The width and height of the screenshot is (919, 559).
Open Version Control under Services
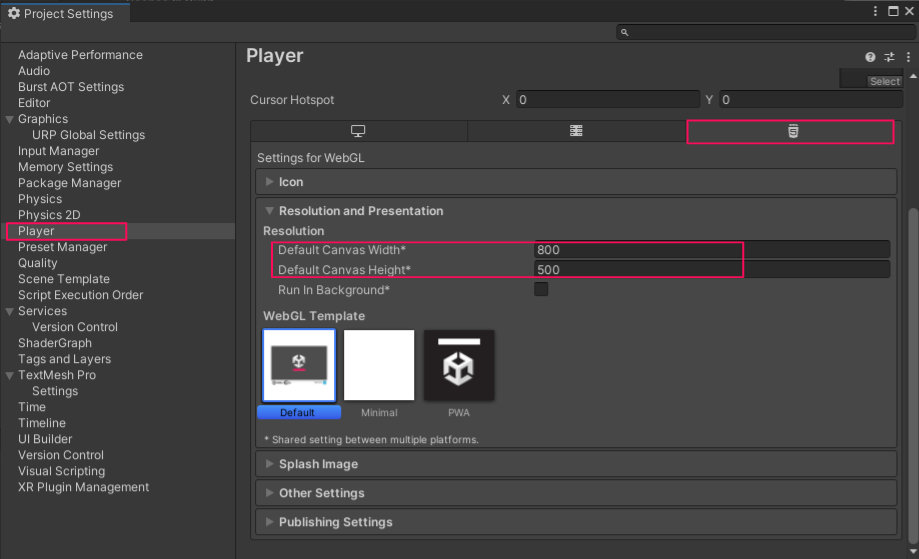(75, 327)
